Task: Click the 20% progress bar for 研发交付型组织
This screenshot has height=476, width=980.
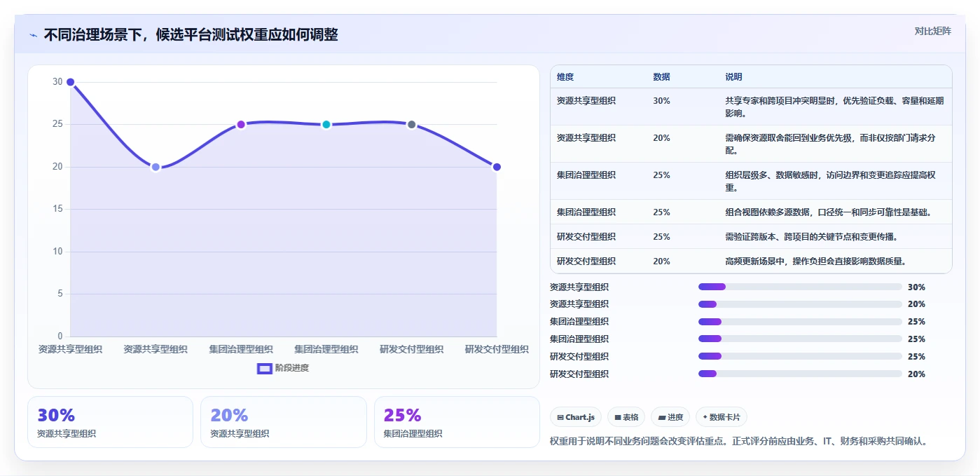Action: click(800, 374)
